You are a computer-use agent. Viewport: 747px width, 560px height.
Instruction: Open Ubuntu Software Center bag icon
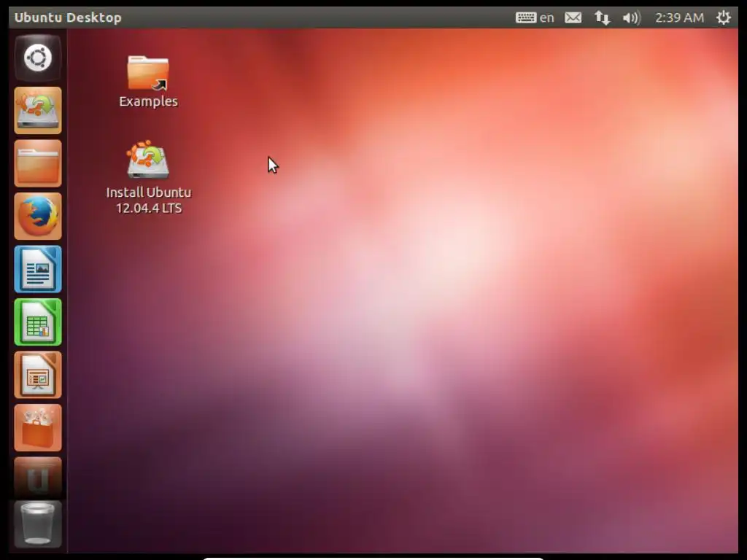point(38,427)
